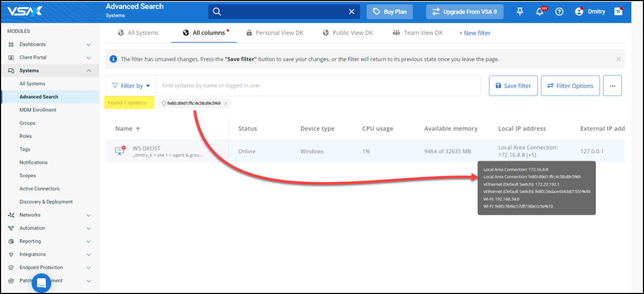Click the 172.16.8.8 (+5) local IP cell

tap(528, 151)
